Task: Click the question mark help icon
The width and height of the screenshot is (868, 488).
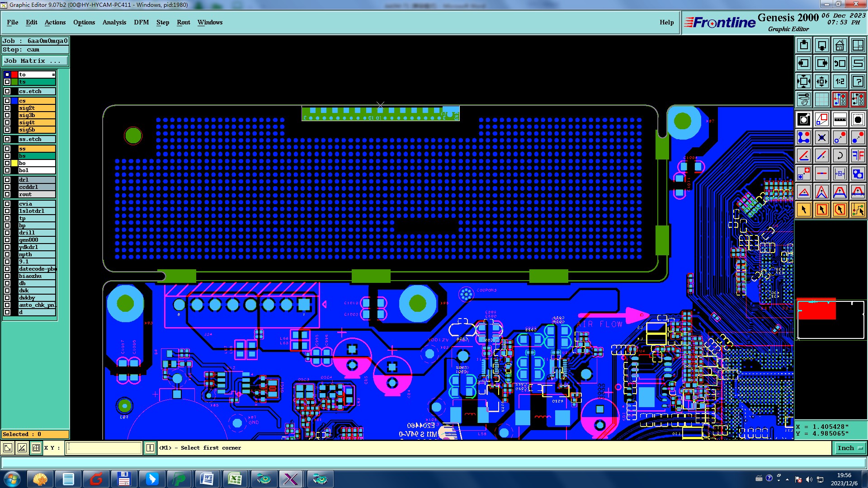Action: tap(858, 81)
